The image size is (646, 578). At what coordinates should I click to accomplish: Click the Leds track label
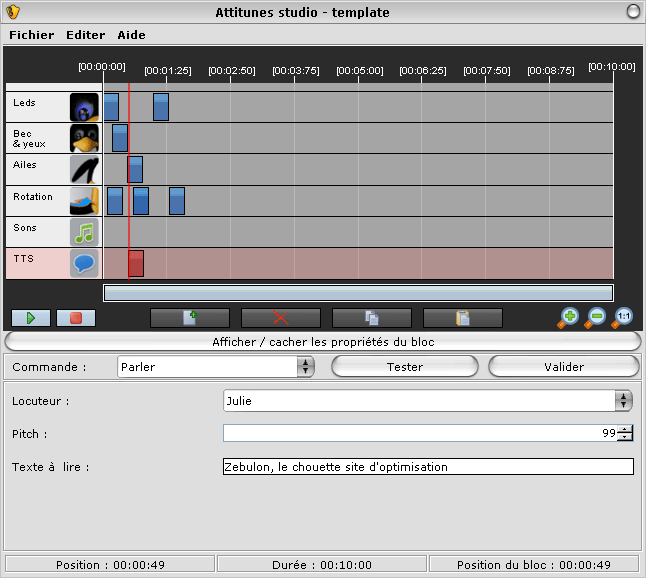24,103
